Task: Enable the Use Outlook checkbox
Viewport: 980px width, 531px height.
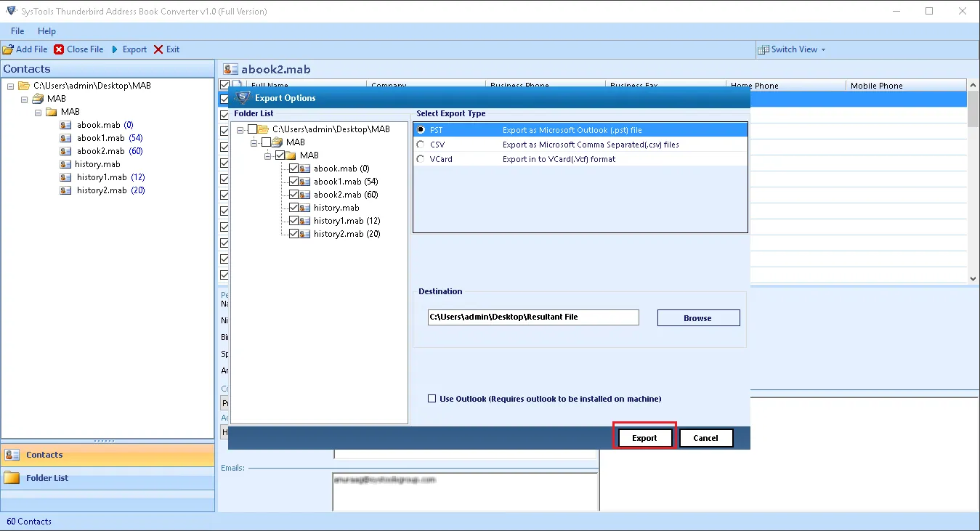Action: [431, 398]
